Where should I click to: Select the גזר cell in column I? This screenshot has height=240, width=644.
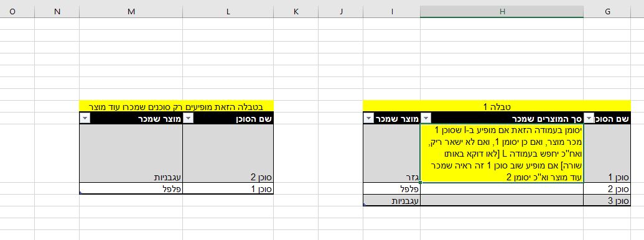[x=392, y=154]
